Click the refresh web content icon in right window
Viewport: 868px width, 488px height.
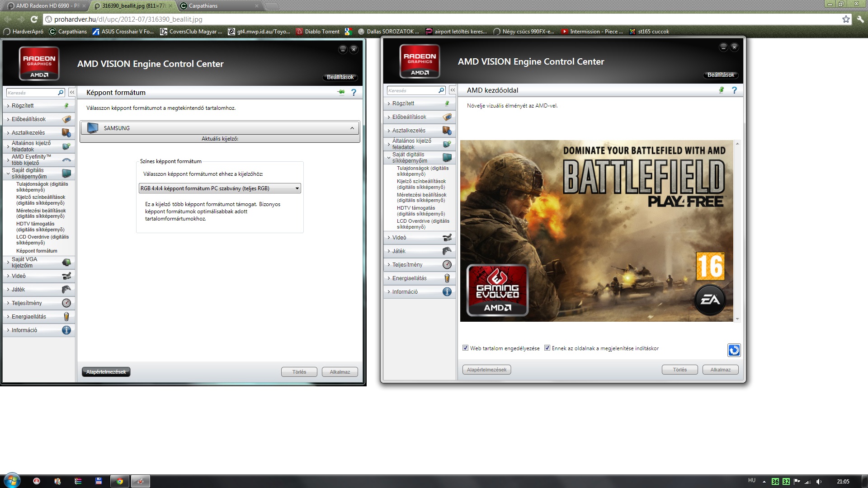[734, 350]
